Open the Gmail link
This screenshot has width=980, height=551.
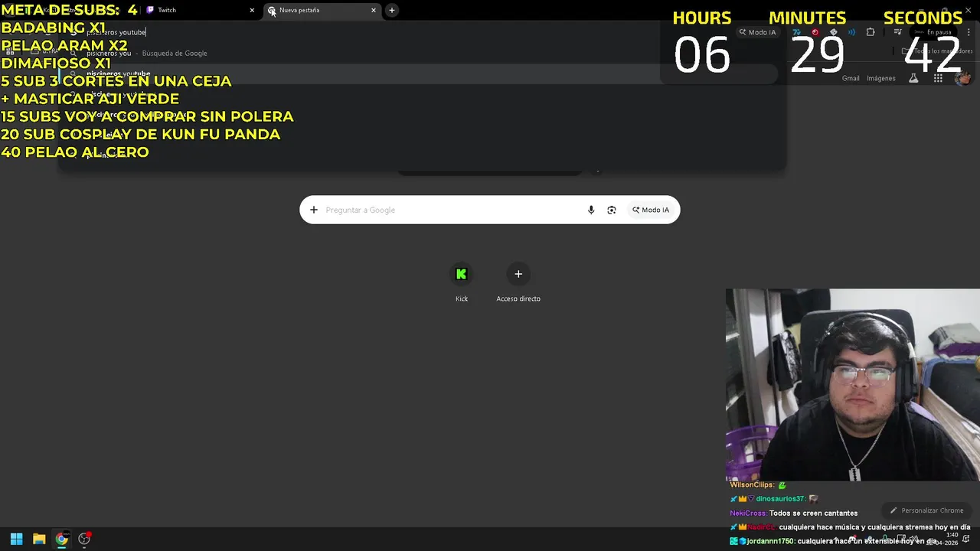pos(851,78)
